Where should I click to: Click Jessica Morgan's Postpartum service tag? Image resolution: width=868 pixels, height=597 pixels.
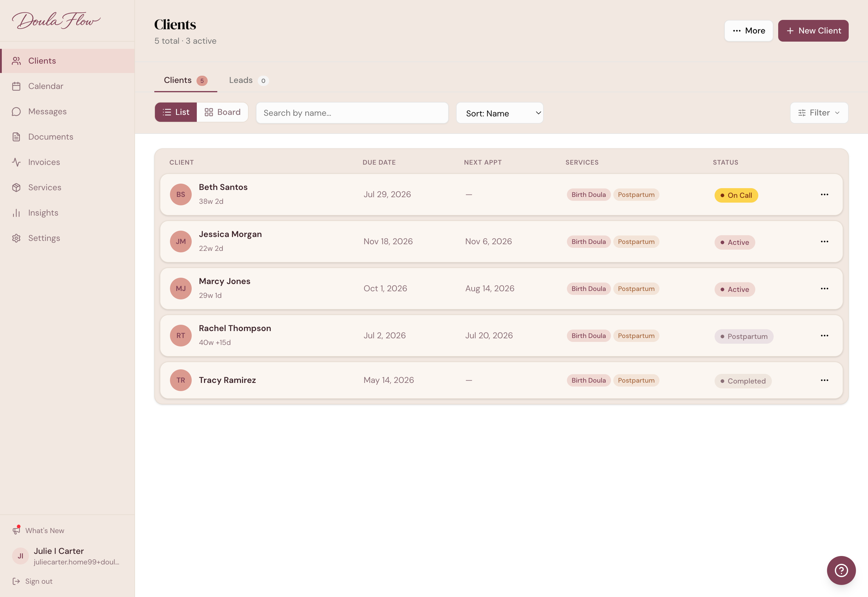click(x=636, y=242)
